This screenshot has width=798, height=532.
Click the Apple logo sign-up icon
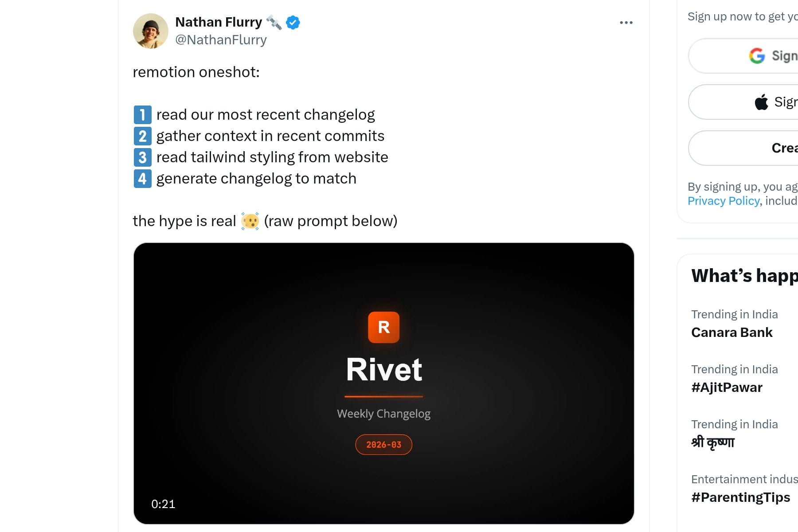(x=761, y=102)
